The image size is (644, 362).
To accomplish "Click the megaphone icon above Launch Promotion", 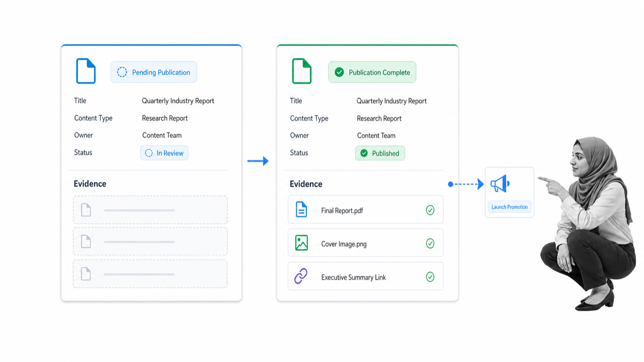I will point(500,184).
